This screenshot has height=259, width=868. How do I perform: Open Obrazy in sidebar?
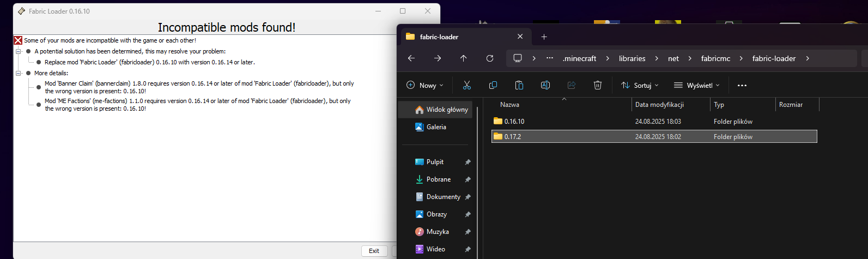coord(435,214)
